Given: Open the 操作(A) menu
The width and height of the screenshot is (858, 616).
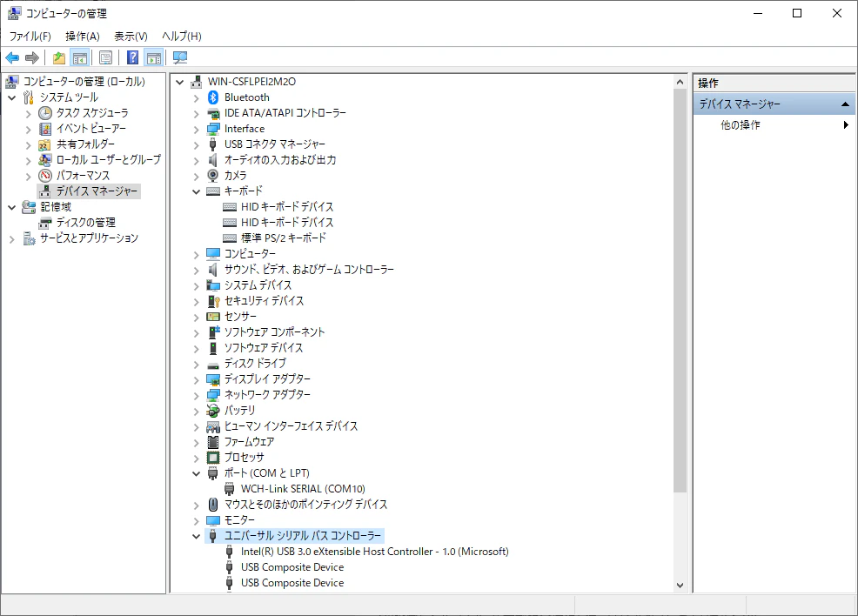Looking at the screenshot, I should [83, 36].
